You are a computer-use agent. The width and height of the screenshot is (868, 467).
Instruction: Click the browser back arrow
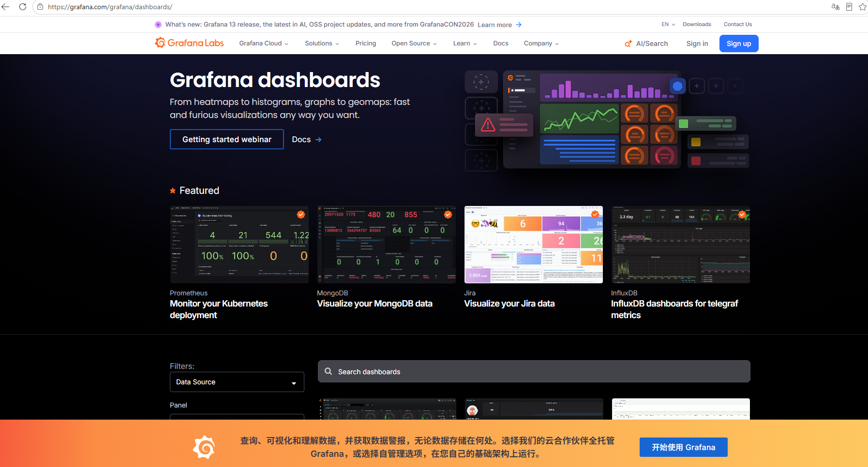(6, 7)
